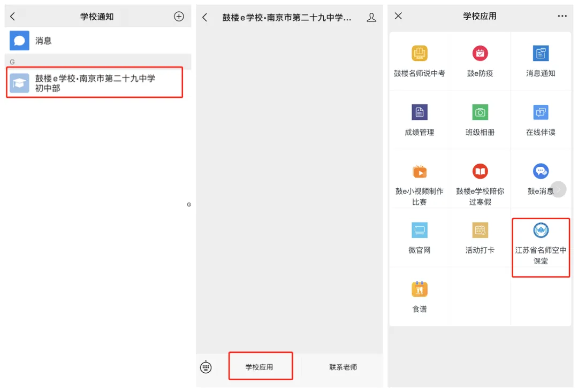Tap the 学校应用 bottom menu

point(260,367)
